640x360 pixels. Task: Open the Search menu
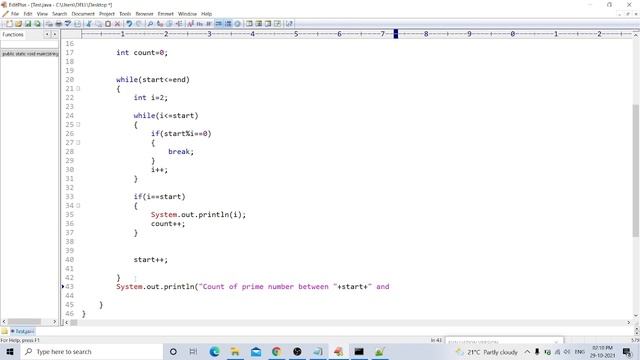click(59, 14)
